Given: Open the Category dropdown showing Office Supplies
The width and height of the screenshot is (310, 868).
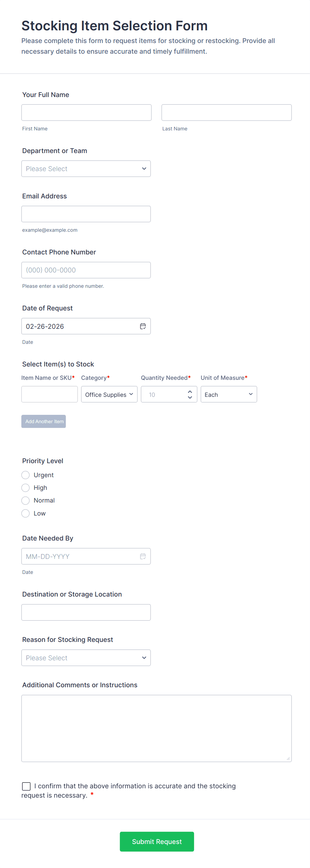Looking at the screenshot, I should [109, 394].
